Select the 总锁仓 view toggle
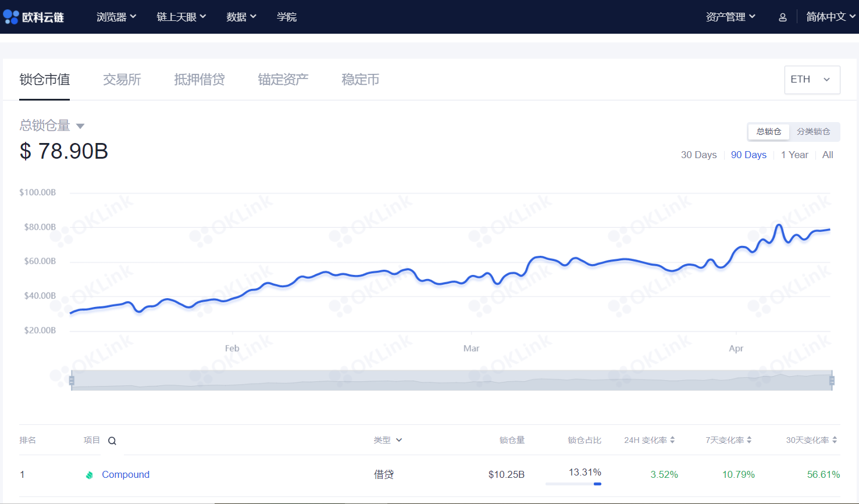859x504 pixels. click(x=769, y=132)
